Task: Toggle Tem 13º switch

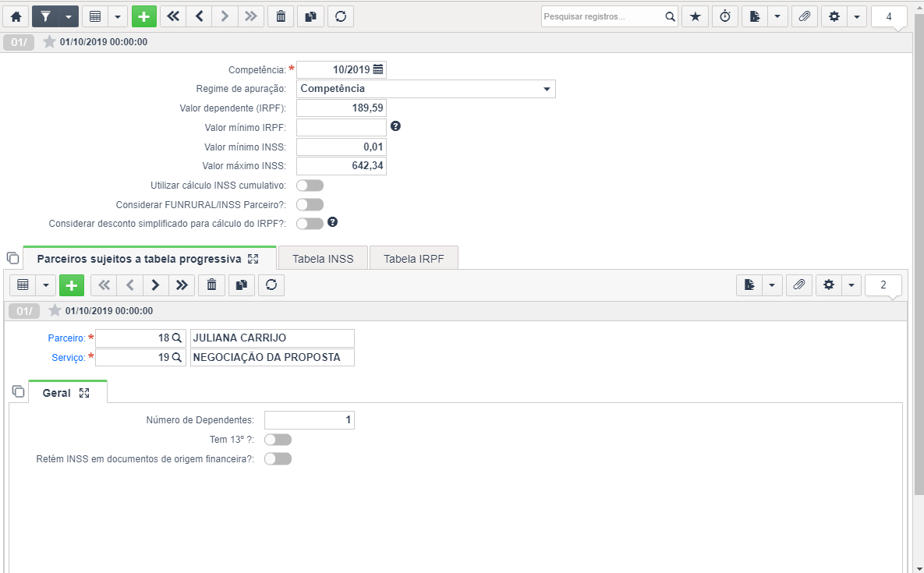Action: point(278,440)
